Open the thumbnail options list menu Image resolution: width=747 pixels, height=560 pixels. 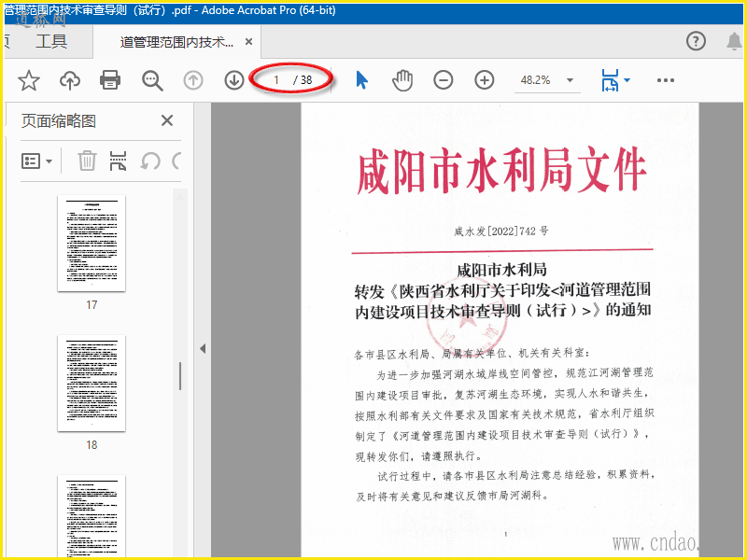tap(36, 161)
